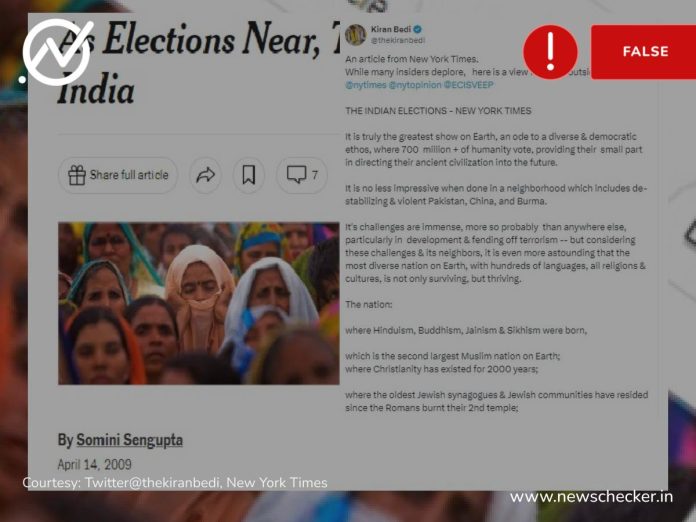696x522 pixels.
Task: Open comments via speech bubble icon
Action: 302,175
